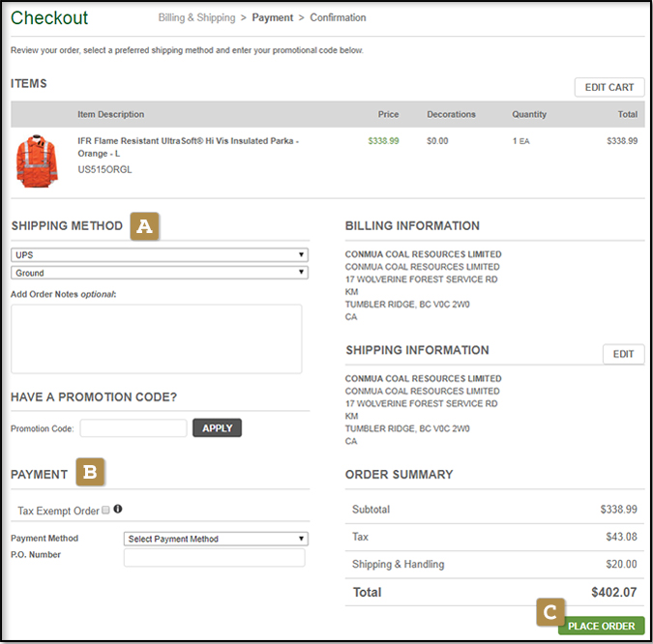Go to the Billing & Shipping step

(196, 17)
